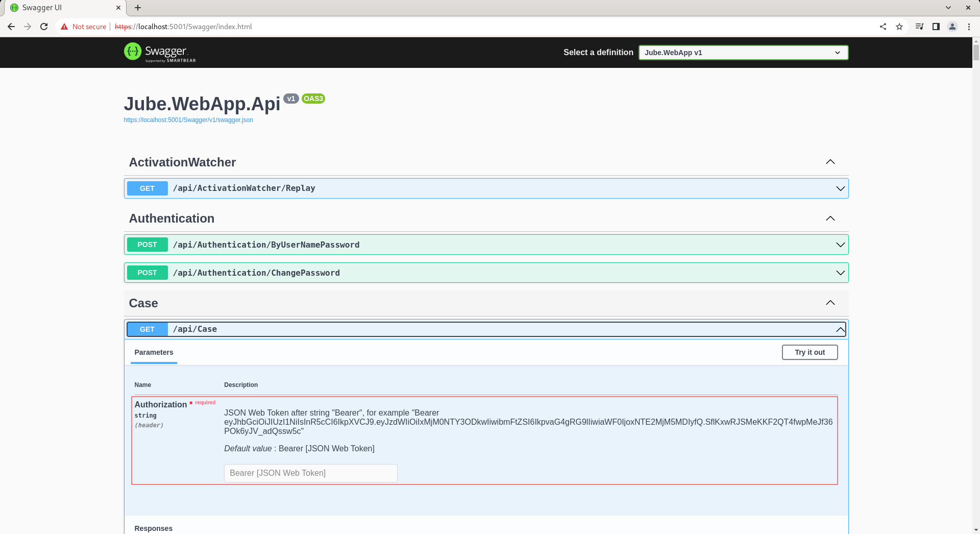Collapse the ActivationWatcher section
Viewport: 980px width, 534px height.
[x=830, y=162]
